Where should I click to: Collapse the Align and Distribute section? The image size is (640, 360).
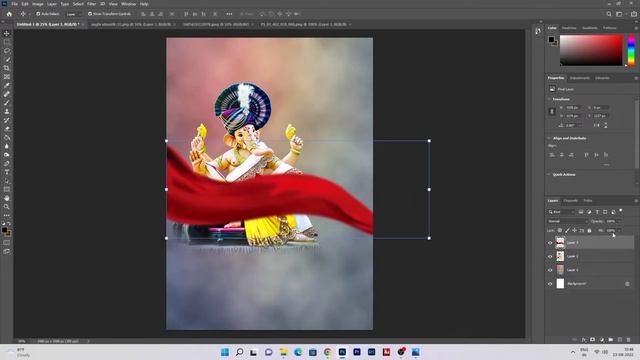pos(549,138)
